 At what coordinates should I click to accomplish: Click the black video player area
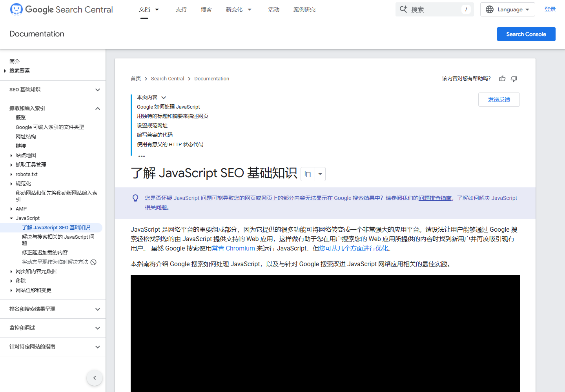325,334
